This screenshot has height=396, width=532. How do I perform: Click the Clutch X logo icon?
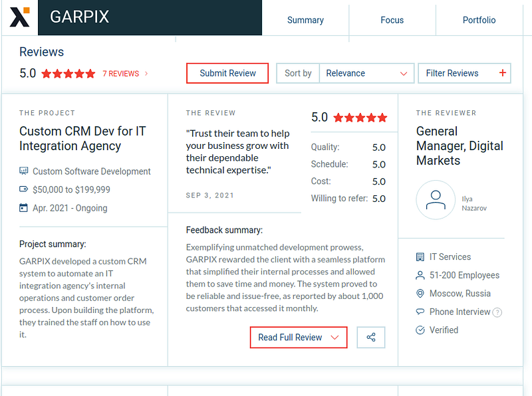19,17
